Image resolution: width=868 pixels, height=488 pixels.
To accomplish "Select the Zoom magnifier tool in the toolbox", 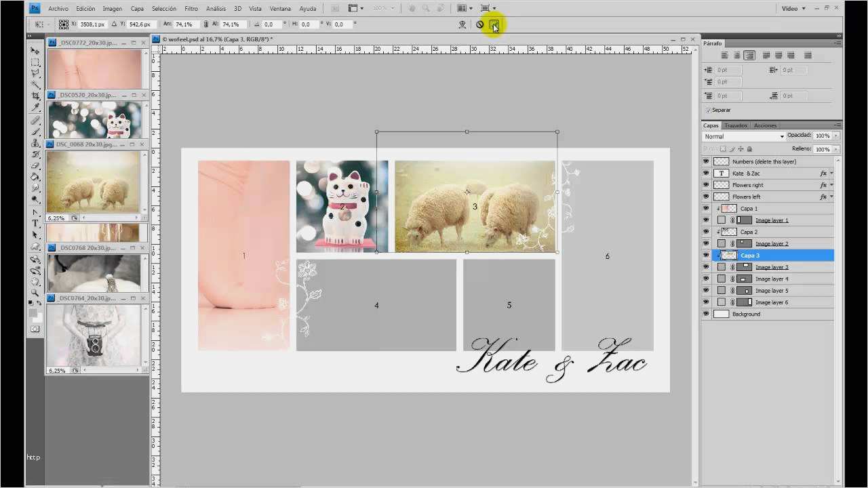I will pos(35,291).
